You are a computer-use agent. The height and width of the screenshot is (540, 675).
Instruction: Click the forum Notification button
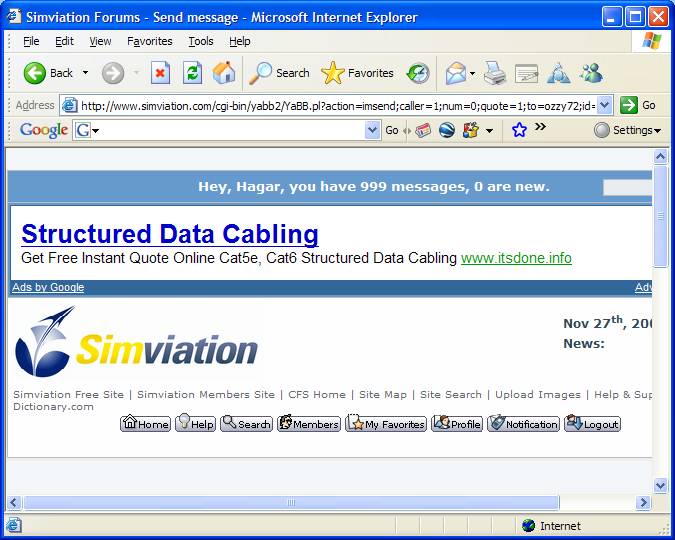click(523, 424)
